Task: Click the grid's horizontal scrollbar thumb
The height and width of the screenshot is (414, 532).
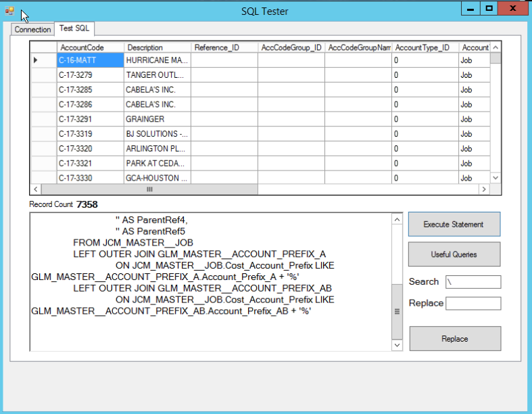Action: point(149,189)
